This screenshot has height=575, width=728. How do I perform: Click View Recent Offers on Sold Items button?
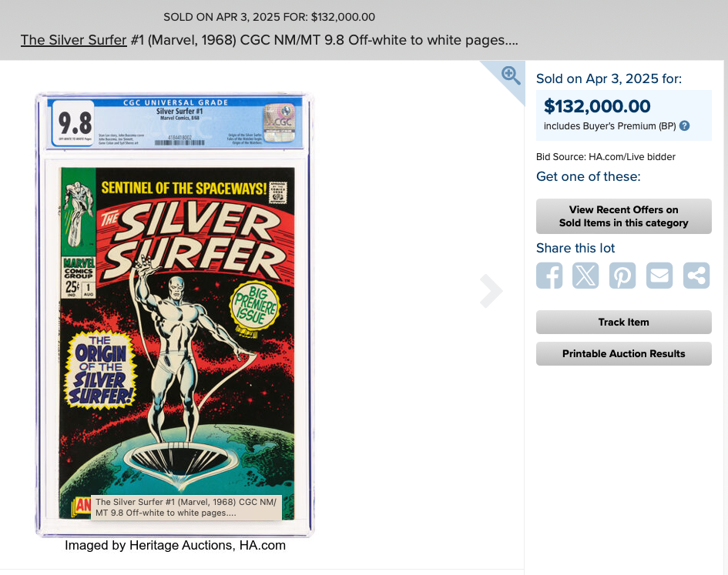(x=623, y=216)
